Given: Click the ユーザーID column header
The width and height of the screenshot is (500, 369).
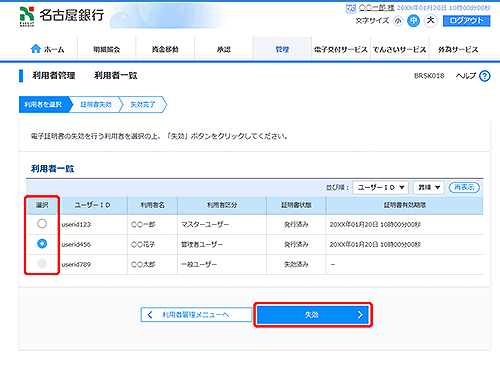Looking at the screenshot, I should tap(92, 205).
